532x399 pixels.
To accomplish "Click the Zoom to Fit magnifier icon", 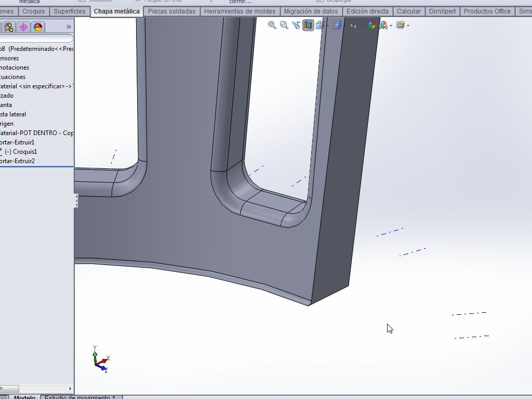I will 272,25.
